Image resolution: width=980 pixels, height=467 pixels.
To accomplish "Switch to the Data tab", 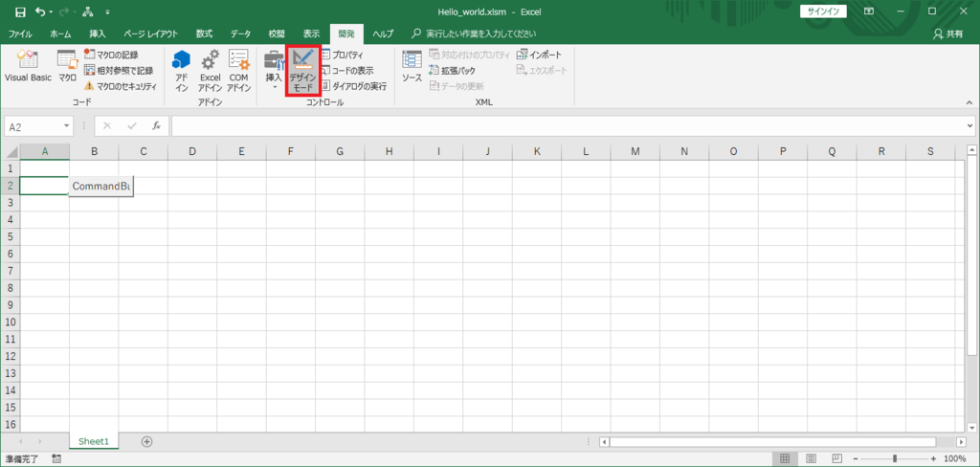I will (x=240, y=33).
